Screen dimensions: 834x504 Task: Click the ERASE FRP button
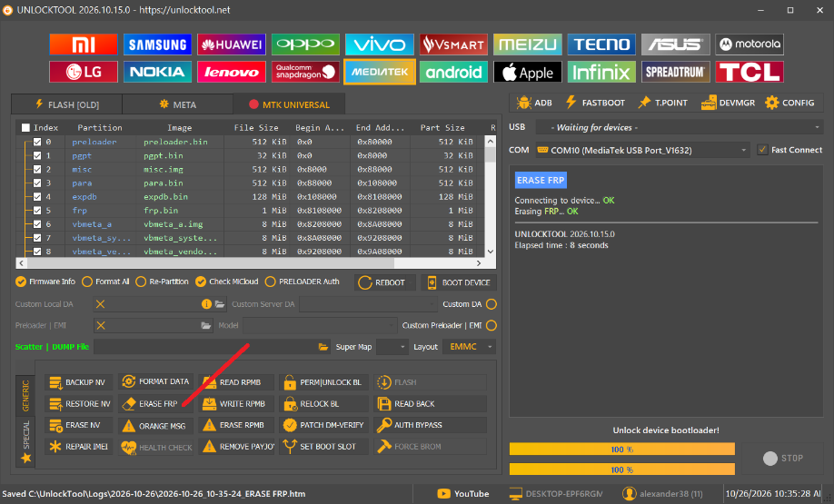pyautogui.click(x=156, y=404)
